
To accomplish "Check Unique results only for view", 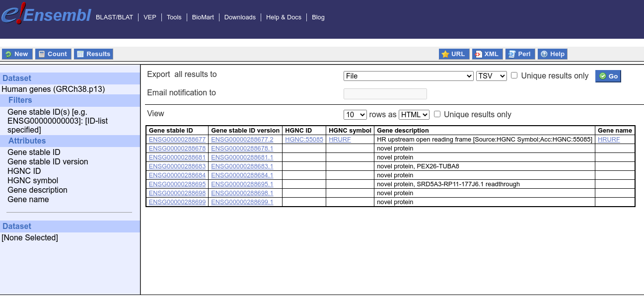I will pos(437,114).
